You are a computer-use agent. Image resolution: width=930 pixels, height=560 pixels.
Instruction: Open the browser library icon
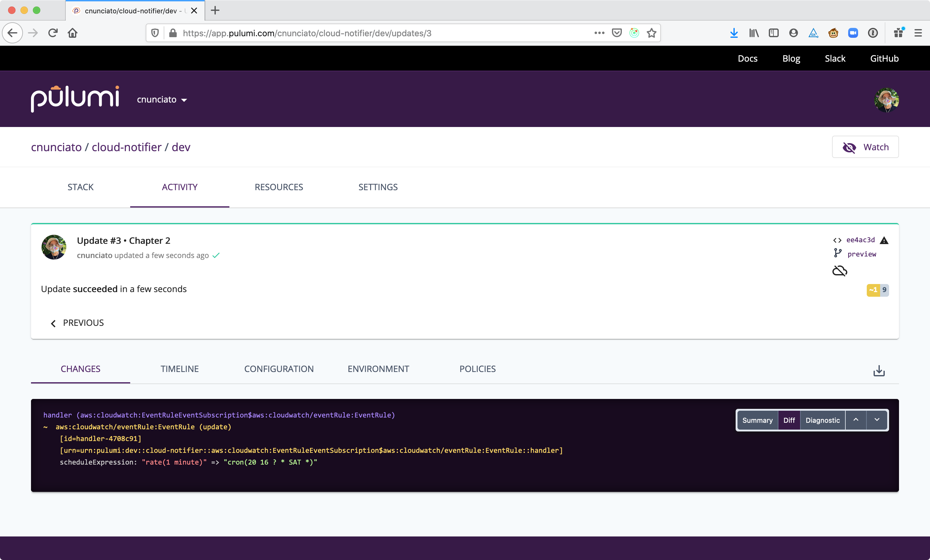click(754, 33)
